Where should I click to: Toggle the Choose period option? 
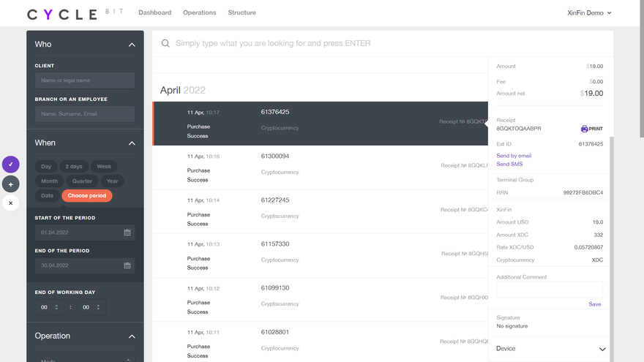pyautogui.click(x=87, y=196)
